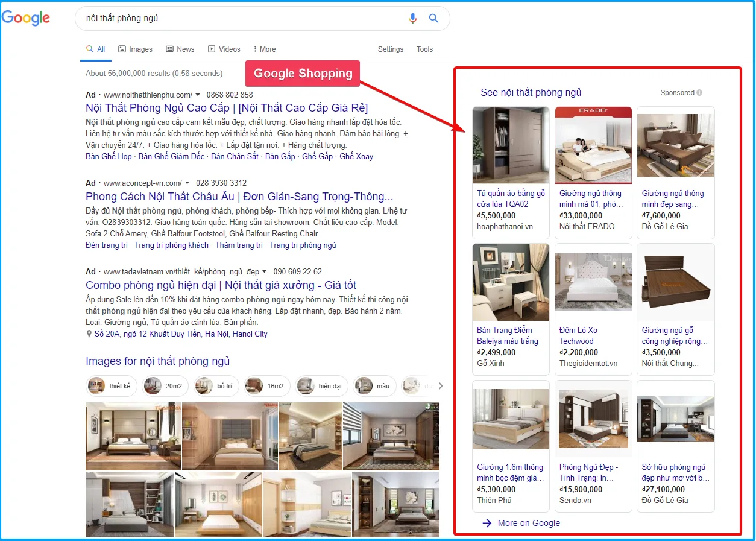Click More on Google link
Viewport: 756px width, 541px height.
click(x=529, y=524)
